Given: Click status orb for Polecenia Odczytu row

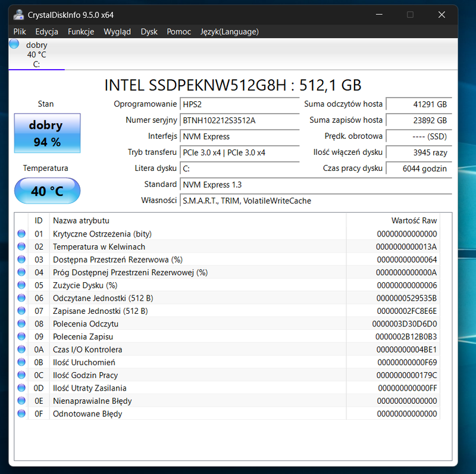Looking at the screenshot, I should pyautogui.click(x=21, y=323).
